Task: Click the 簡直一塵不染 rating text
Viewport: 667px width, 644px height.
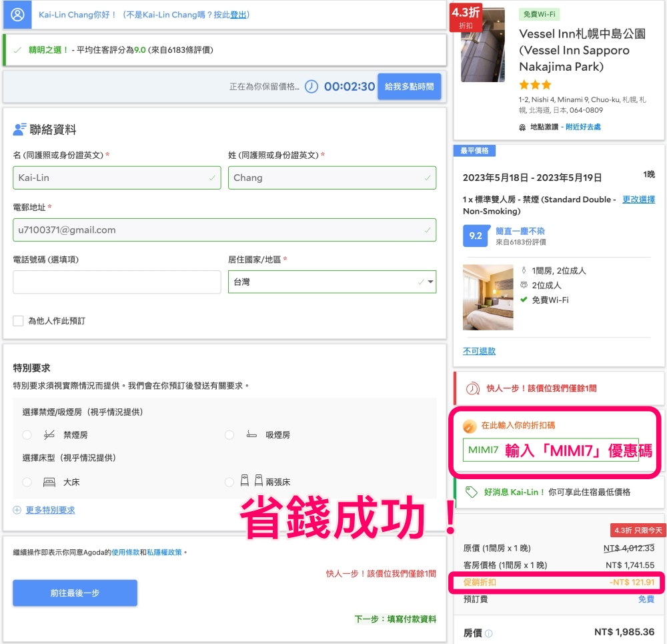Action: [520, 231]
